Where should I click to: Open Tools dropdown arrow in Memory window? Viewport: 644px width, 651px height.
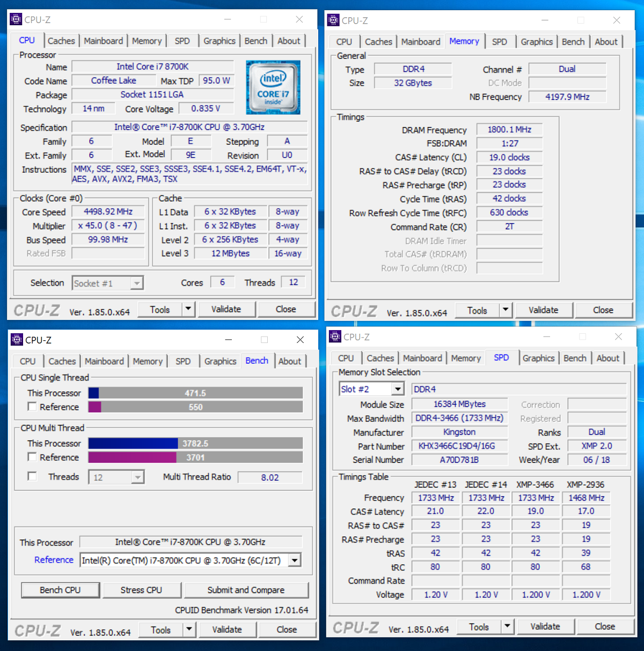(506, 310)
